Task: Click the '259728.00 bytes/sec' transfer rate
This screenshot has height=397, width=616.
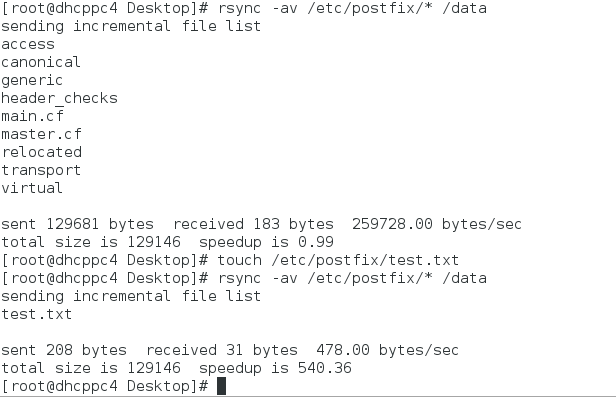Action: coord(437,224)
